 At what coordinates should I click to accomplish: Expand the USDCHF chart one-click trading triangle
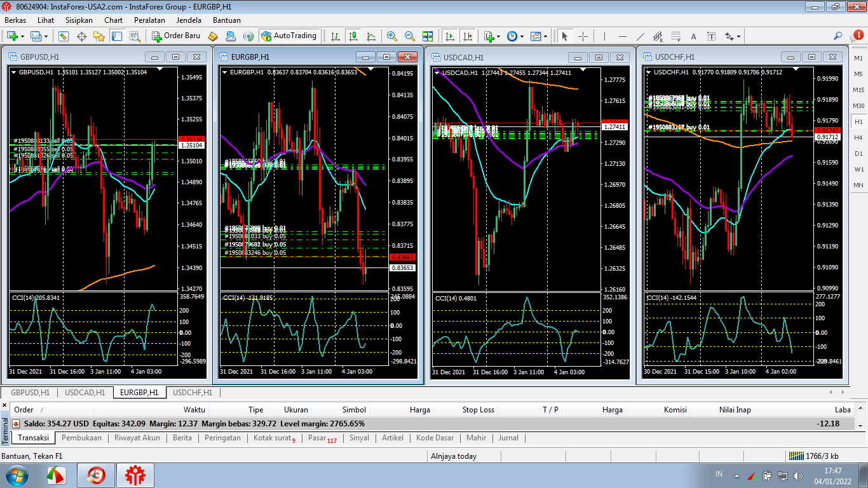649,72
